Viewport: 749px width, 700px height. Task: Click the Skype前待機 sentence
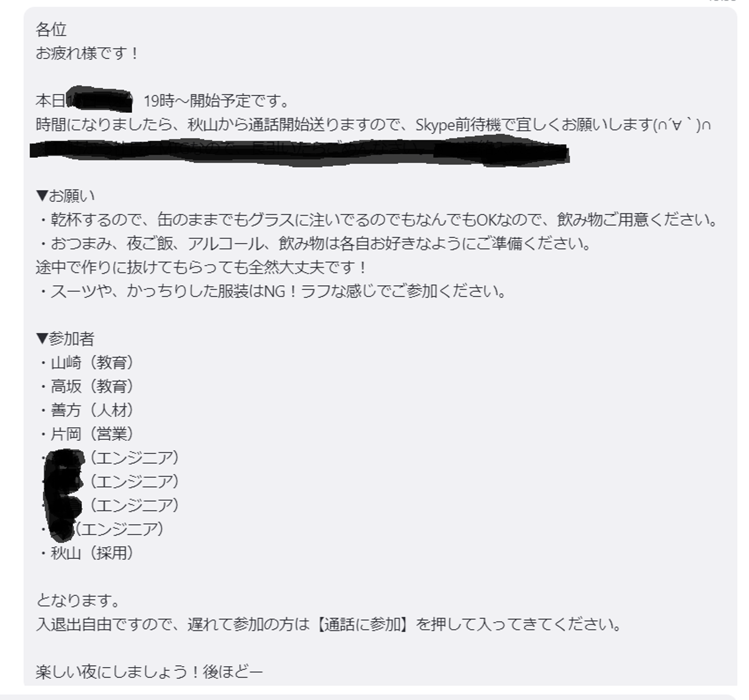pos(373,125)
